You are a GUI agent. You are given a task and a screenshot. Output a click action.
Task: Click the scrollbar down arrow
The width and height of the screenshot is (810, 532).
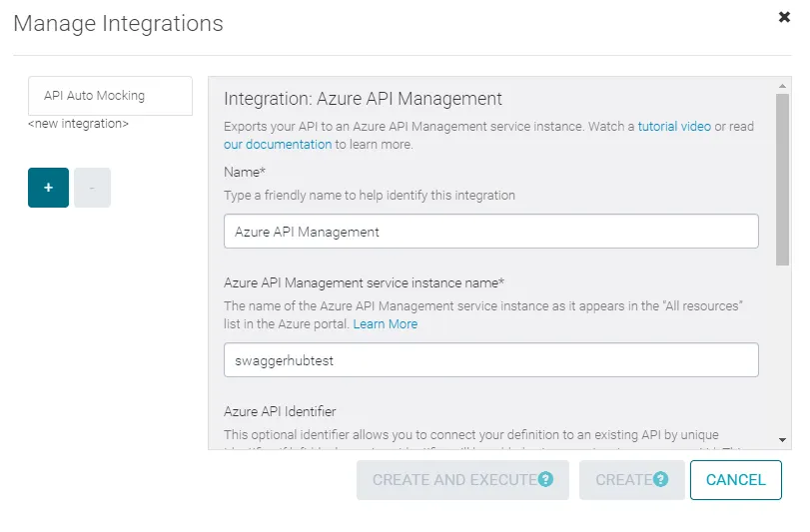pos(782,440)
